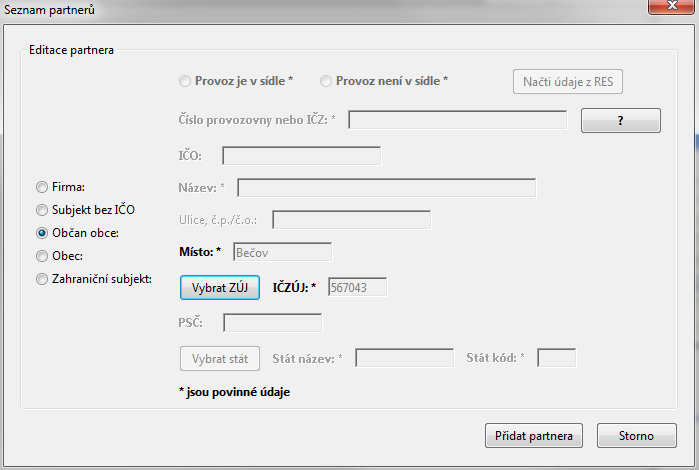Choose Subjekt bez IČO option

(42, 210)
